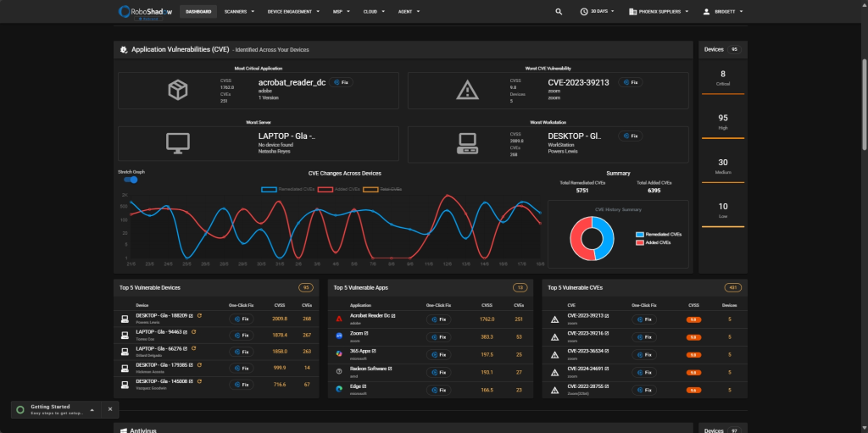Open the 30 Days time range dropdown
Viewport: 868px width, 433px height.
(x=598, y=12)
